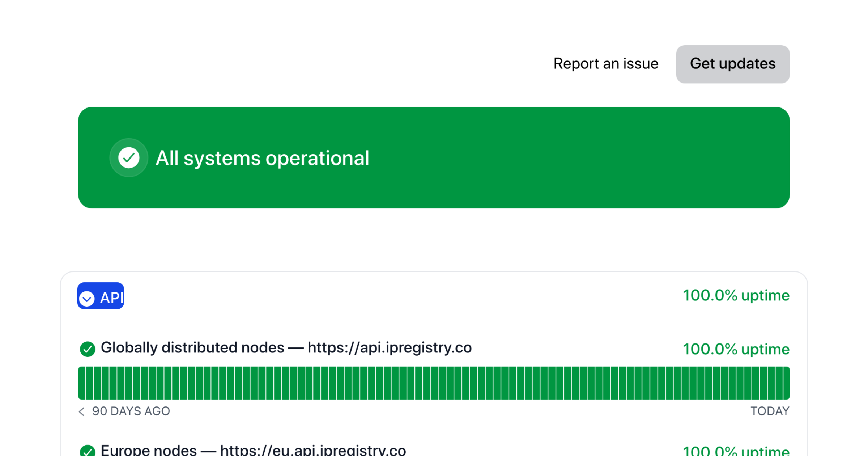Image resolution: width=868 pixels, height=456 pixels.
Task: Click the green check icon beside Globally distributed nodes
Action: [x=87, y=349]
